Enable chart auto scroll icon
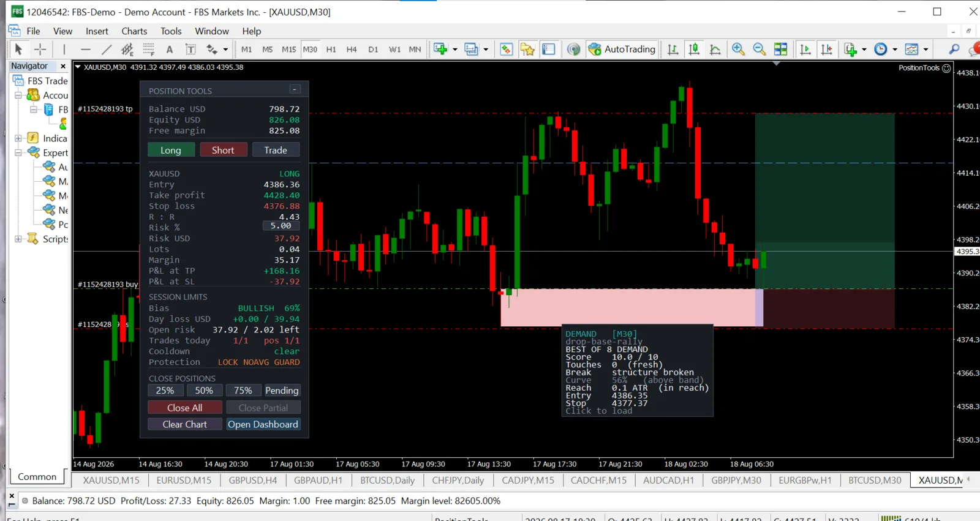The height and width of the screenshot is (521, 980). tap(805, 49)
